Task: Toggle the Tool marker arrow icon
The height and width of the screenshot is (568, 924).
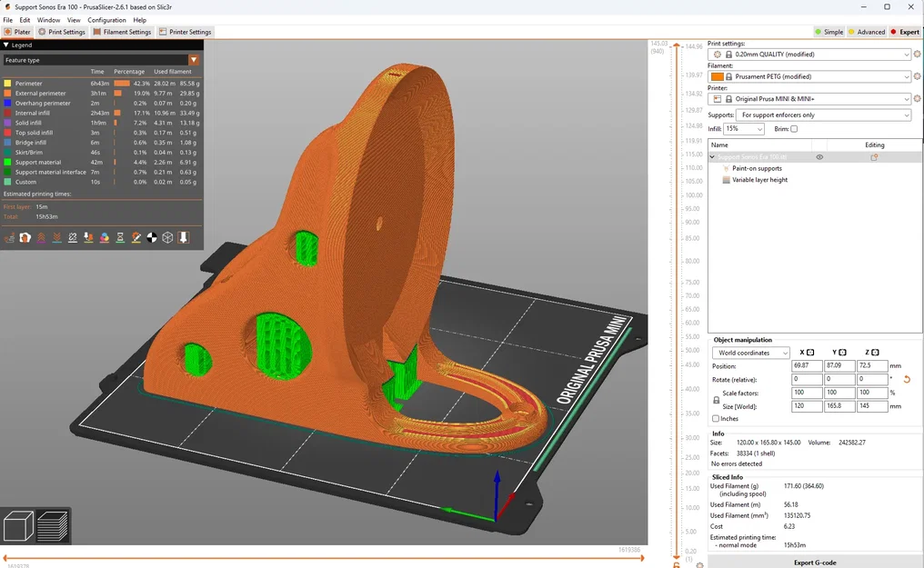Action: coord(184,237)
